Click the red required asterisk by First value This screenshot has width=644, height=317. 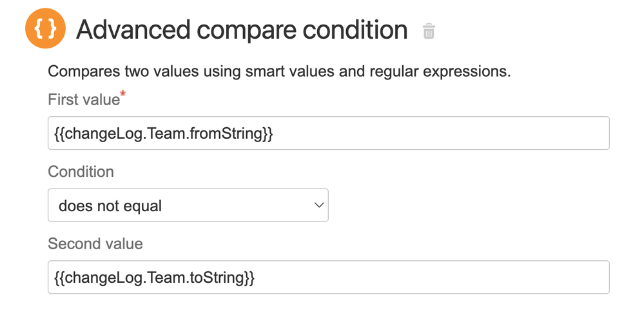click(x=122, y=94)
